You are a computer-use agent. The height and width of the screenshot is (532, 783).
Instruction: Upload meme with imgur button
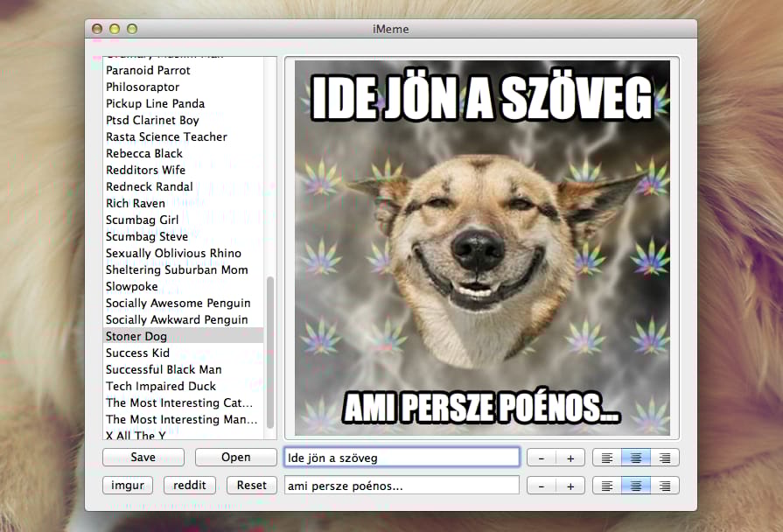(x=128, y=485)
